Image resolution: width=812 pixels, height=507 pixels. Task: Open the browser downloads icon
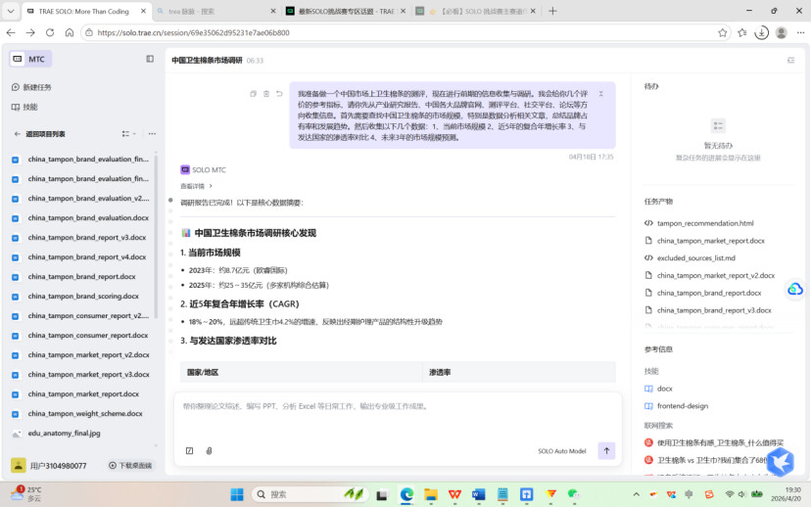(761, 32)
